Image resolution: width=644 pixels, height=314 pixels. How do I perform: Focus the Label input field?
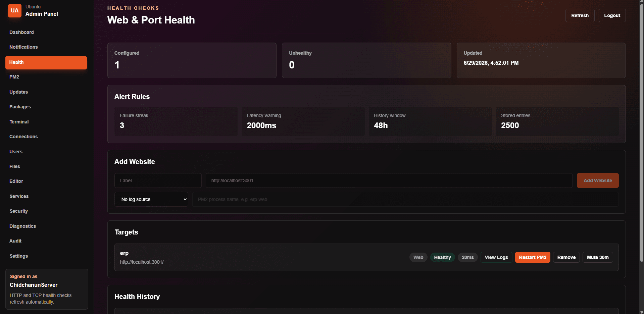(x=158, y=180)
